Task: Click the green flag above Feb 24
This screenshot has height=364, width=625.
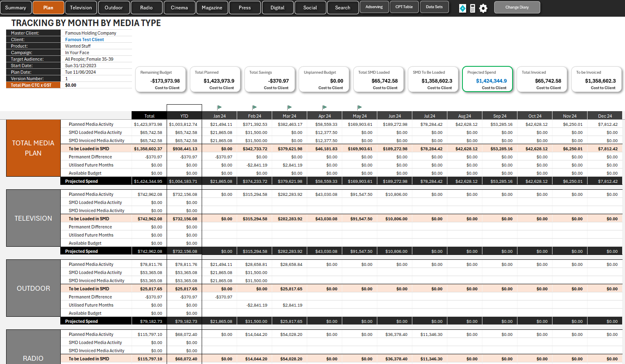Action: click(x=254, y=107)
